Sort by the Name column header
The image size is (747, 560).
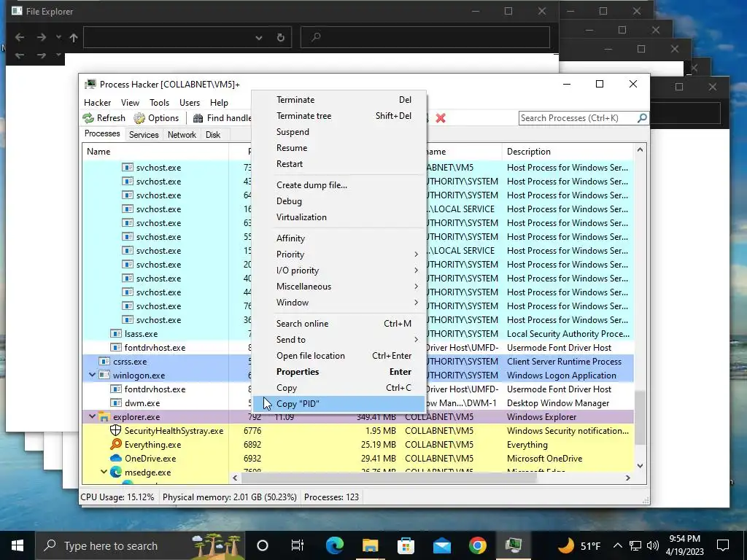point(155,152)
